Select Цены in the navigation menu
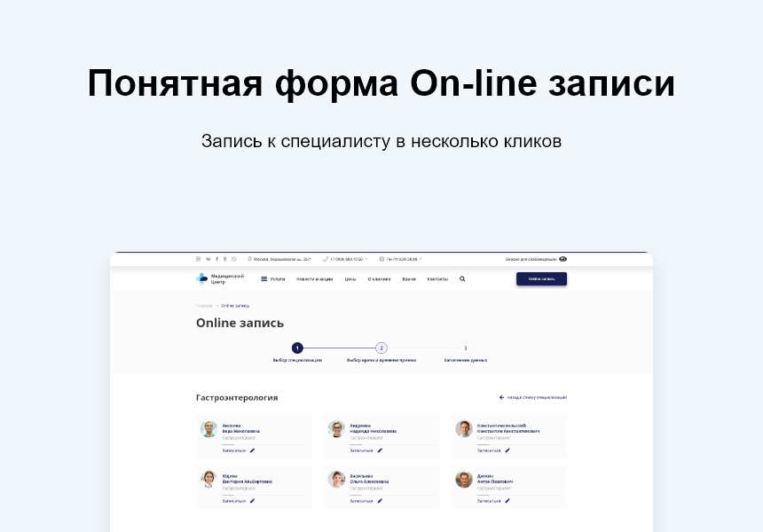Viewport: 763px width, 532px height. 350,278
